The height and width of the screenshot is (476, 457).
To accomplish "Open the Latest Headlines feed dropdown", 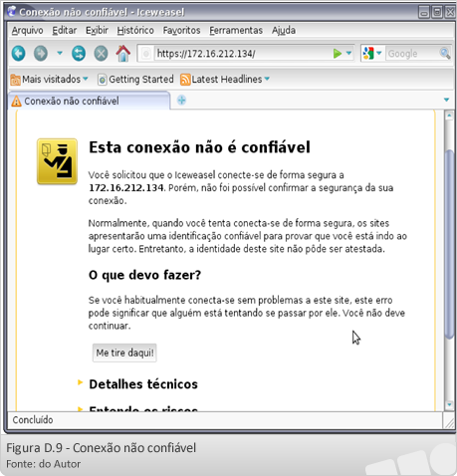I will (225, 80).
